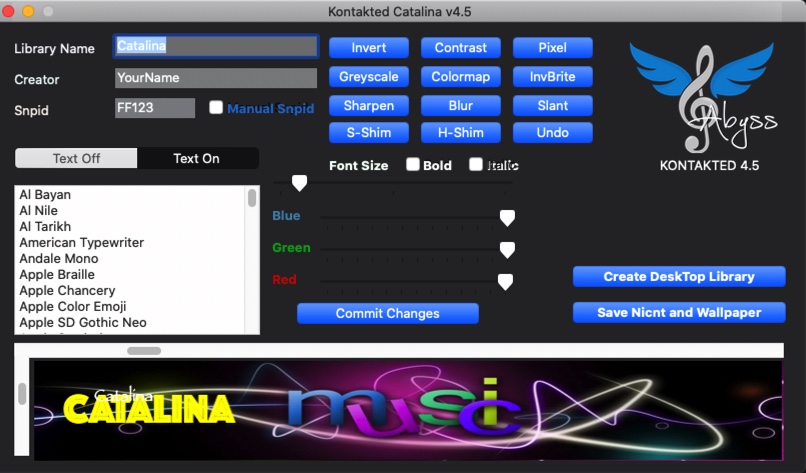Choose American Typewriter from font list
This screenshot has width=806, height=473.
pyautogui.click(x=82, y=243)
